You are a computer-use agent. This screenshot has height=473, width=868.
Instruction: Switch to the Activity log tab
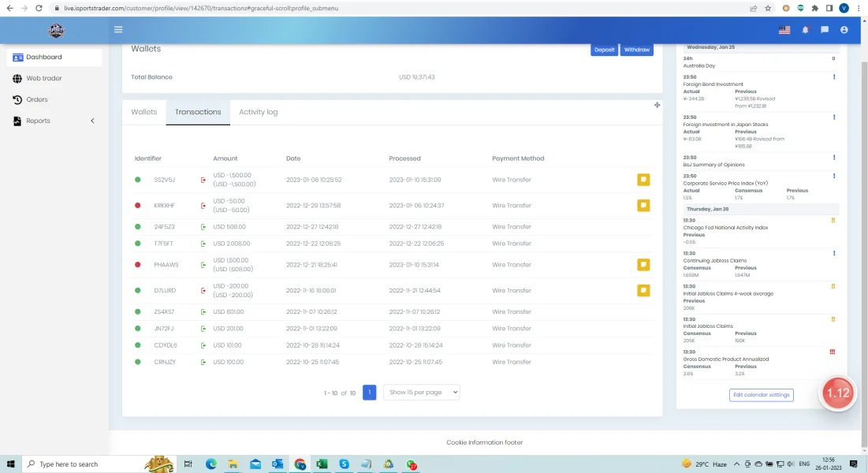[x=258, y=112]
